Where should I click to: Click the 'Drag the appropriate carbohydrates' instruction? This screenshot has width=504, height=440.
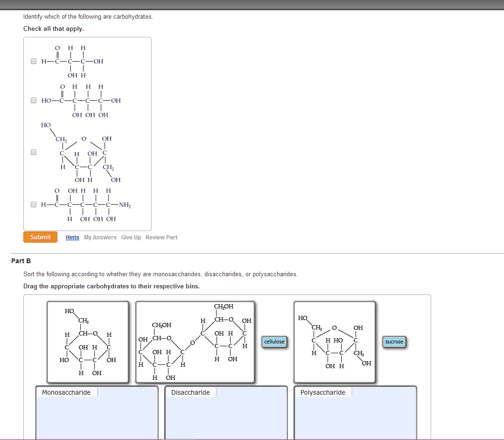pyautogui.click(x=112, y=286)
